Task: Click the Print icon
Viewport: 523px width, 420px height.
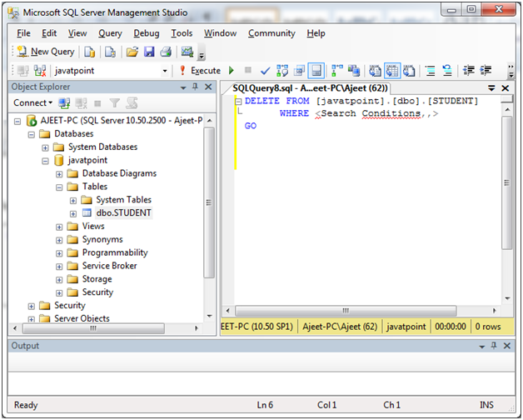Action: pyautogui.click(x=166, y=52)
